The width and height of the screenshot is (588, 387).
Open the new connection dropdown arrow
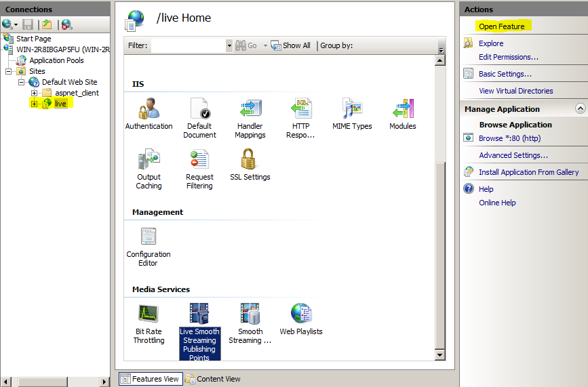point(16,25)
